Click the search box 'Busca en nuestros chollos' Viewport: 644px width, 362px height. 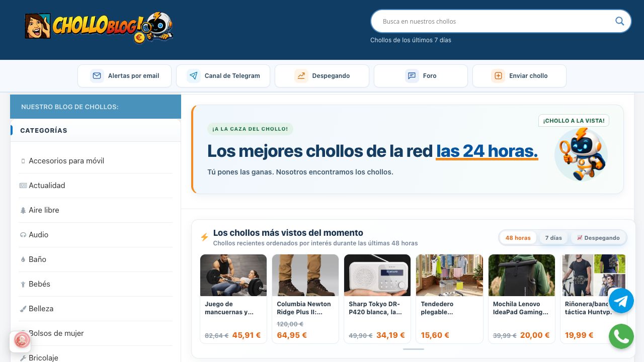click(501, 21)
